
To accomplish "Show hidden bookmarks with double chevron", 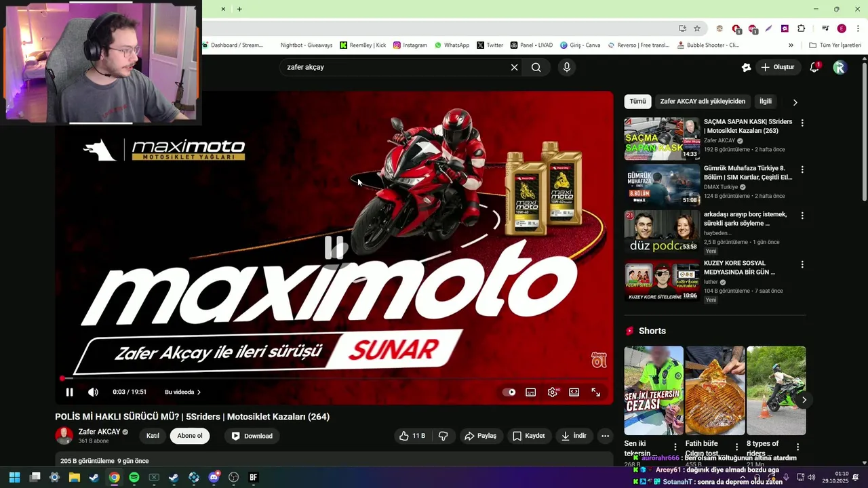I will pos(791,45).
